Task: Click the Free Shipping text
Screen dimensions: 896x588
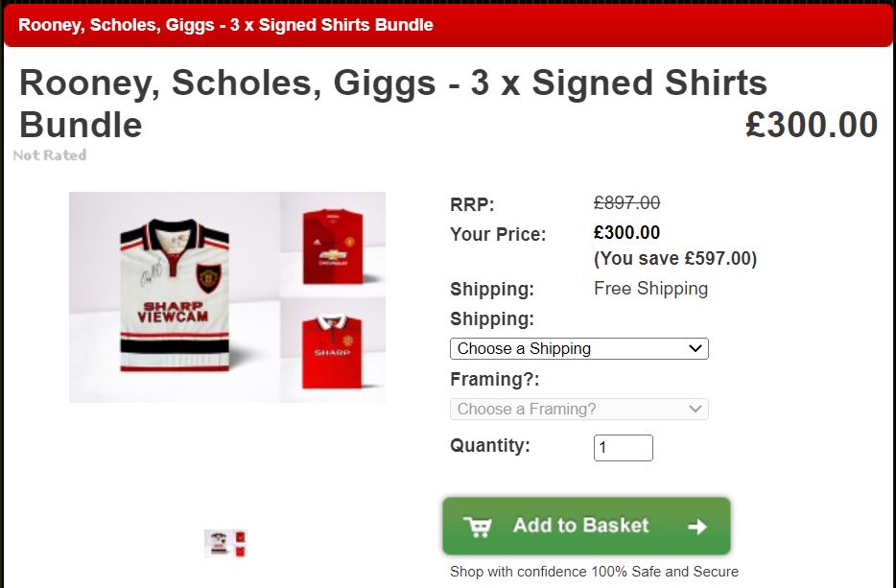Action: pyautogui.click(x=650, y=289)
